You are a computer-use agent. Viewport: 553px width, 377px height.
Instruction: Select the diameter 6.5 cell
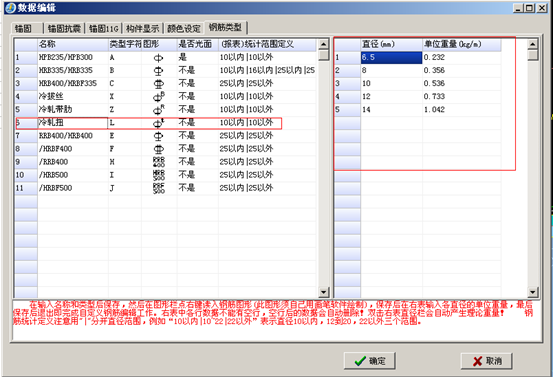391,57
